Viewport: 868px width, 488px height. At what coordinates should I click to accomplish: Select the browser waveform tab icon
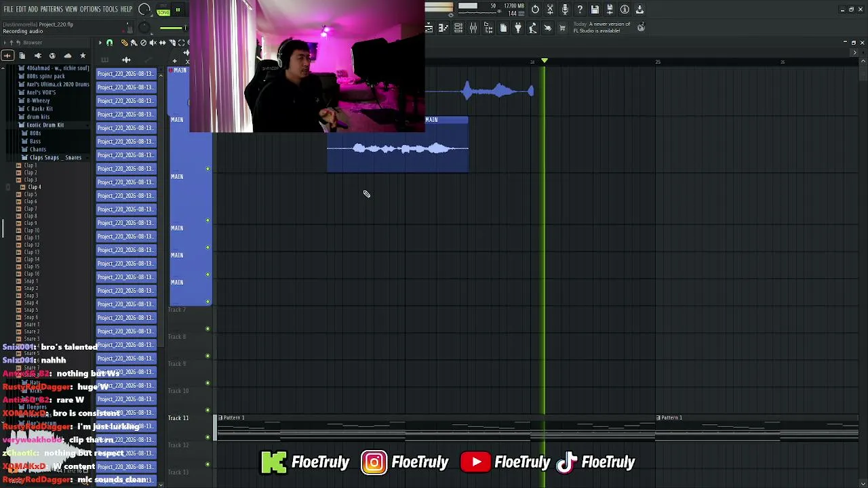coord(7,56)
